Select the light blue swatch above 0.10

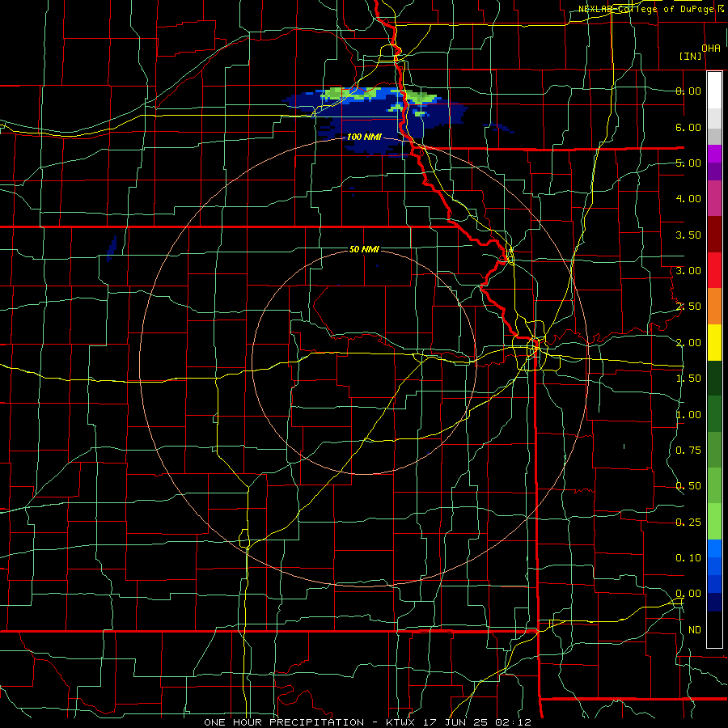tap(714, 548)
